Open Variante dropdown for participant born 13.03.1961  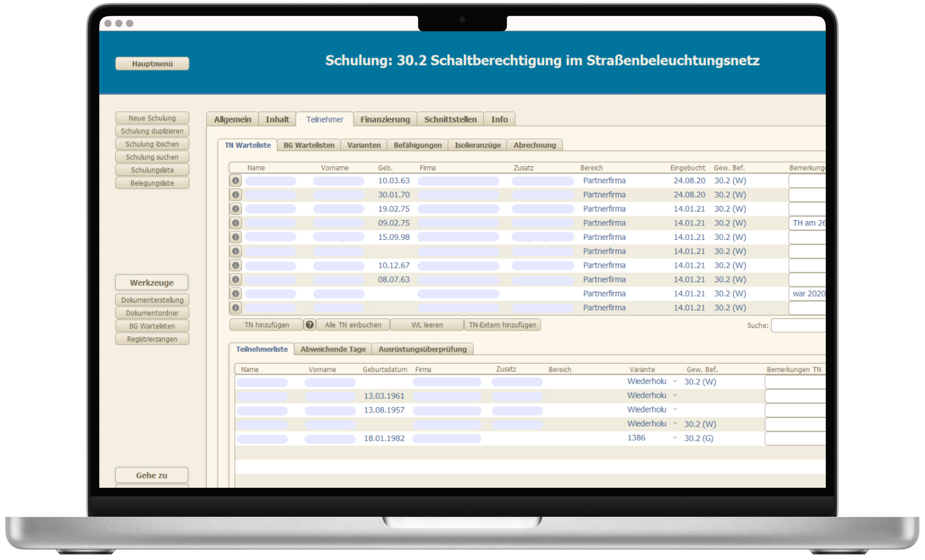pyautogui.click(x=675, y=395)
